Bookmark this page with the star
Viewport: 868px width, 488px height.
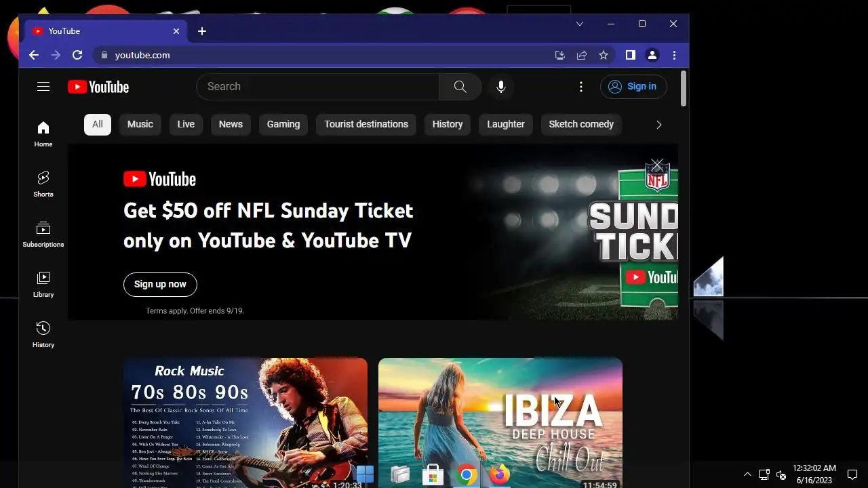pos(604,55)
